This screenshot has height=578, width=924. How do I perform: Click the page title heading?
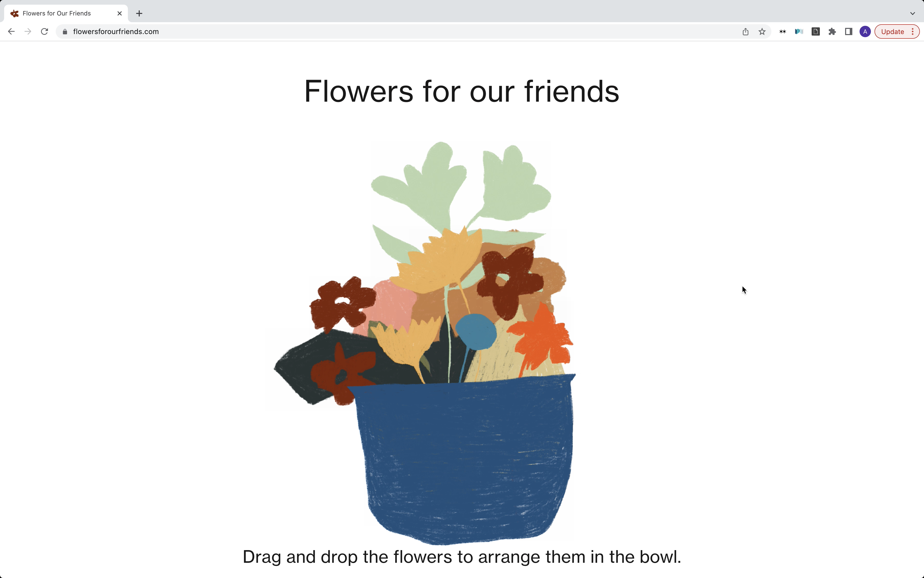462,91
